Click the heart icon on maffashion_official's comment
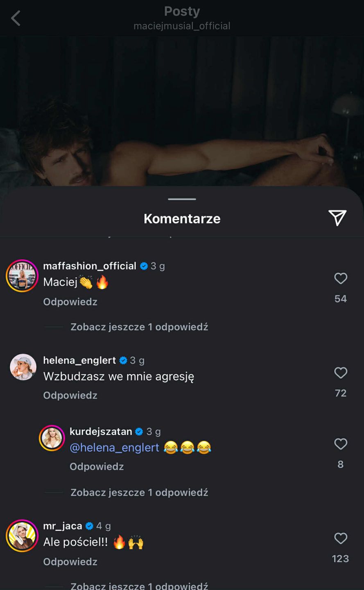Image resolution: width=364 pixels, height=590 pixels. coord(341,279)
